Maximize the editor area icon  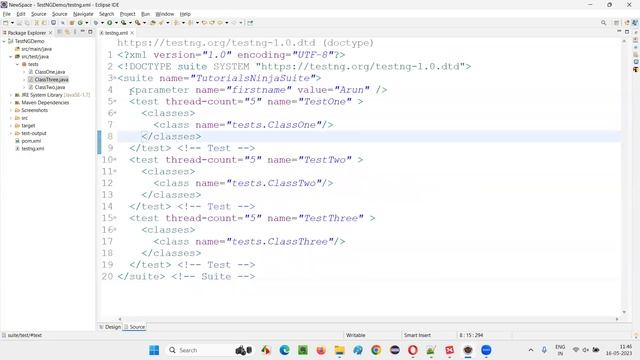627,31
